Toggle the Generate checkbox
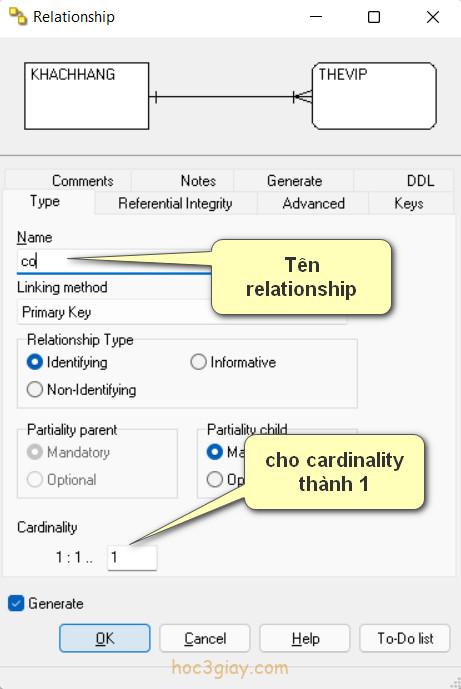461x689 pixels. point(16,603)
